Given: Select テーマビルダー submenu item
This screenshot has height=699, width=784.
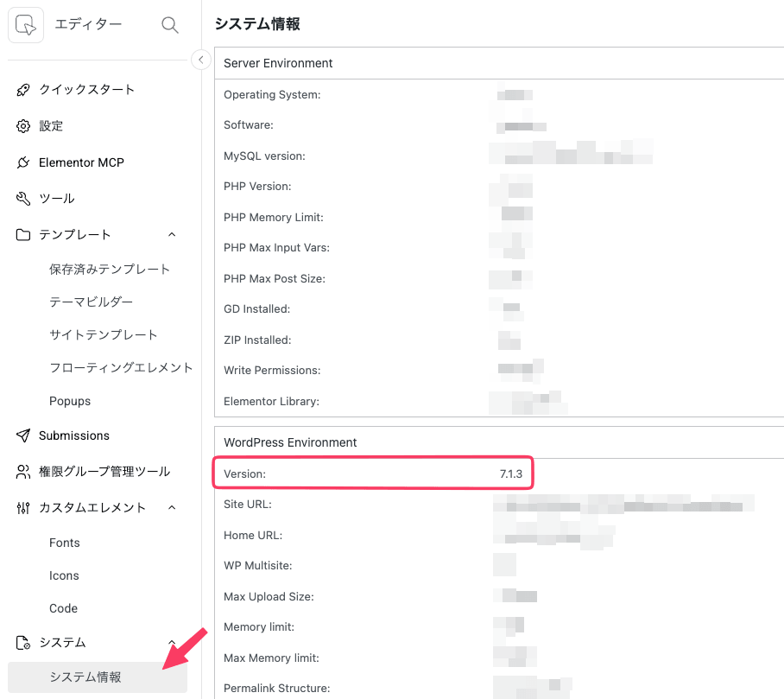Looking at the screenshot, I should (x=91, y=302).
